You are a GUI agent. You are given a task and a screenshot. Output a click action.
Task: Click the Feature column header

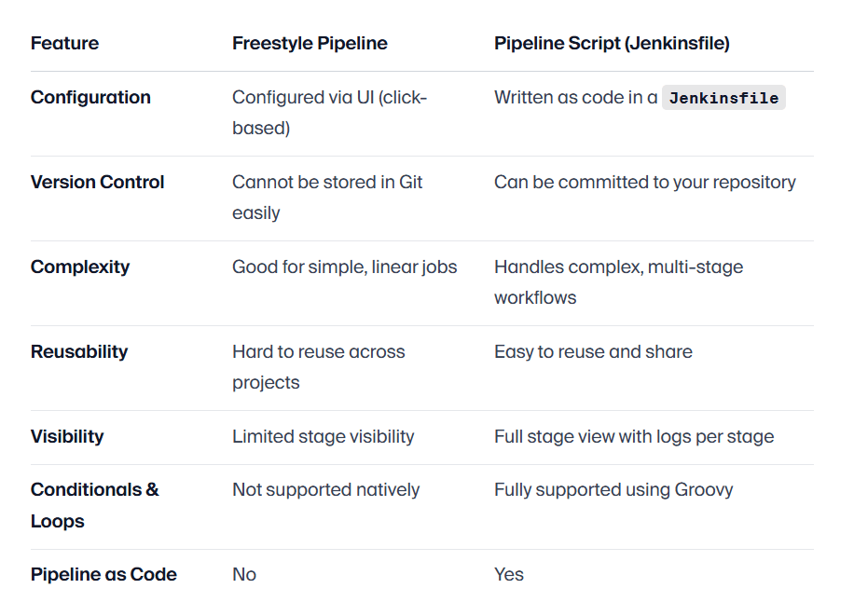[x=64, y=43]
